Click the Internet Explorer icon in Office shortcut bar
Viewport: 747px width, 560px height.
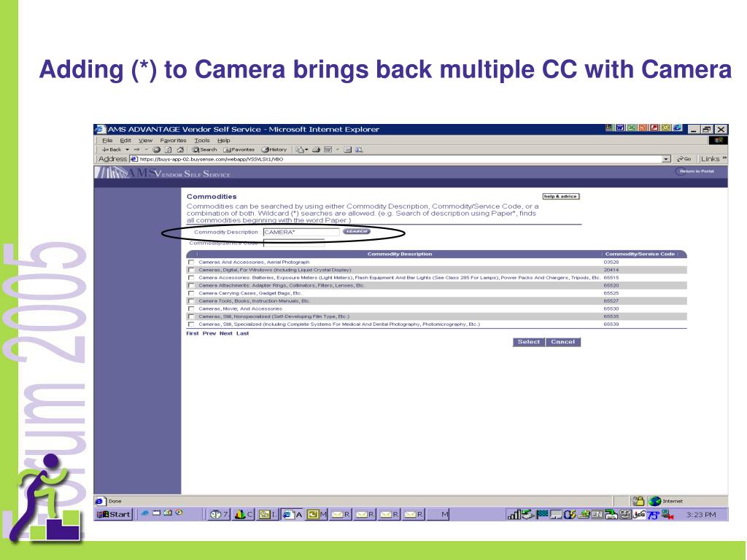(677, 128)
